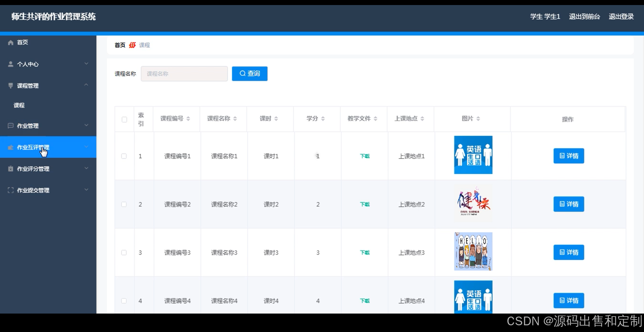Image resolution: width=644 pixels, height=332 pixels.
Task: Tick the checkbox for row 课程编号1
Action: click(124, 156)
